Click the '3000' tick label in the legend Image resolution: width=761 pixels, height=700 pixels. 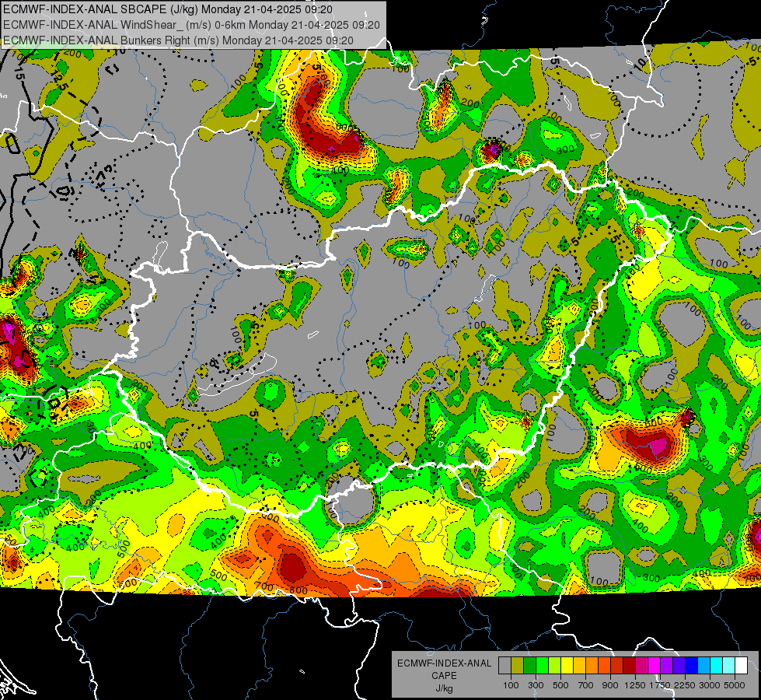point(710,685)
